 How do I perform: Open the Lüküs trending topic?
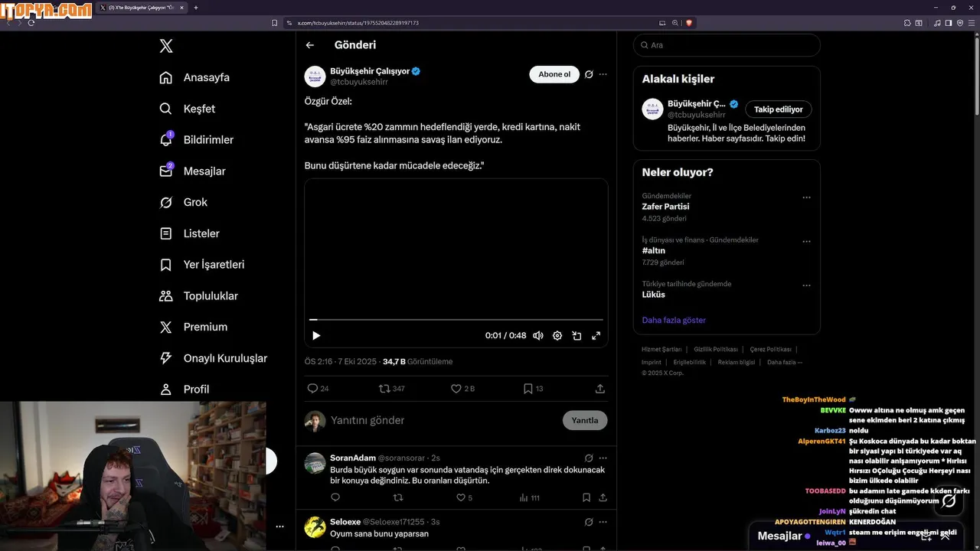tap(654, 295)
